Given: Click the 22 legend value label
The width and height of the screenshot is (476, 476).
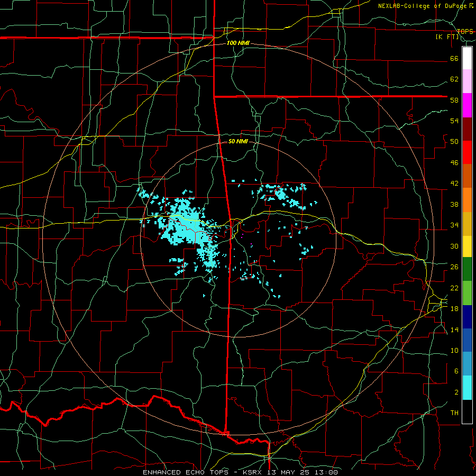Looking at the screenshot, I should click(x=454, y=288).
